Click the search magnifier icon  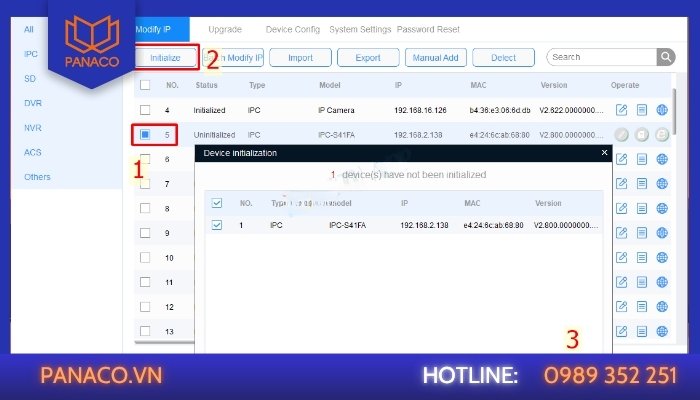pos(666,58)
